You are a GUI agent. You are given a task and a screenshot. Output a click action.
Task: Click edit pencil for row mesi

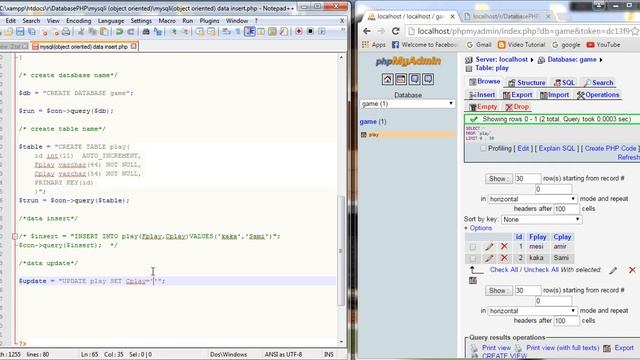(489, 247)
